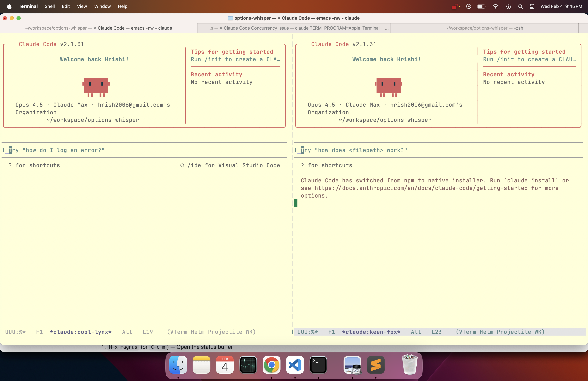Toggle the /ide Visual Studio Code connection
The width and height of the screenshot is (588, 381).
pyautogui.click(x=229, y=165)
